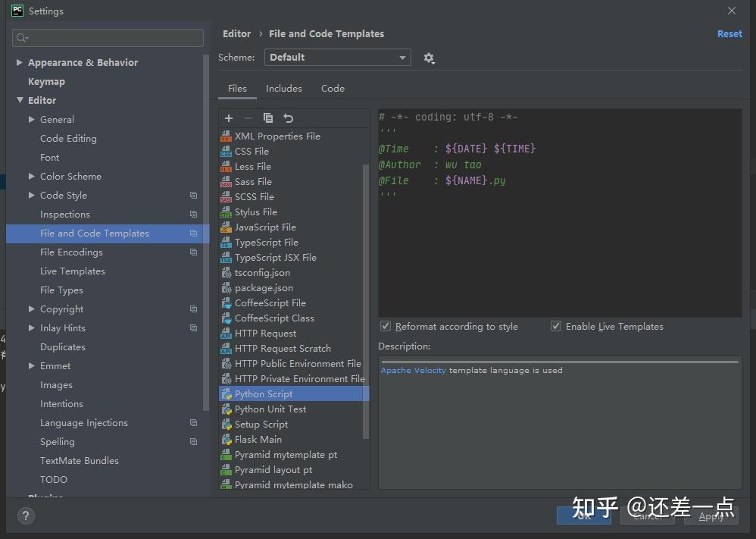The width and height of the screenshot is (756, 539).
Task: Expand Appearance & Behavior section
Action: 19,62
